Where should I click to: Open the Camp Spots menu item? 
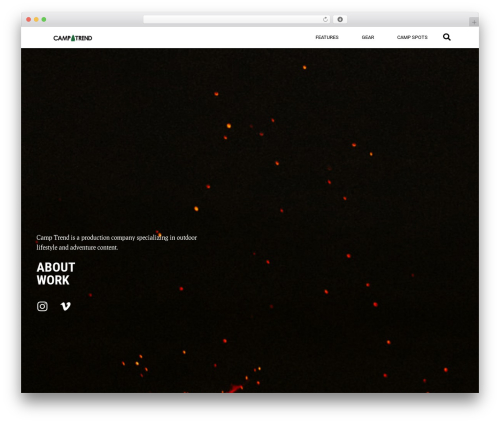coord(412,37)
